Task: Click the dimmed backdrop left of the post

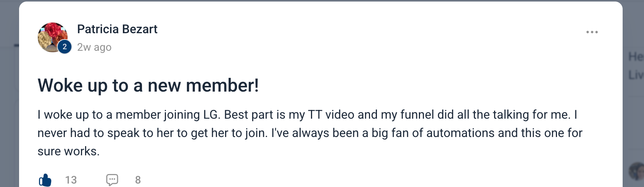Action: coord(9,114)
